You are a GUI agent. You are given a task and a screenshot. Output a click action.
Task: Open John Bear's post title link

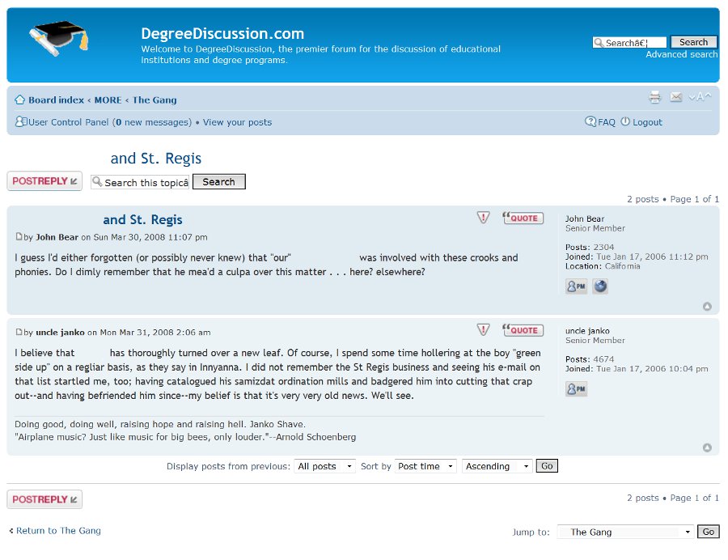(142, 219)
